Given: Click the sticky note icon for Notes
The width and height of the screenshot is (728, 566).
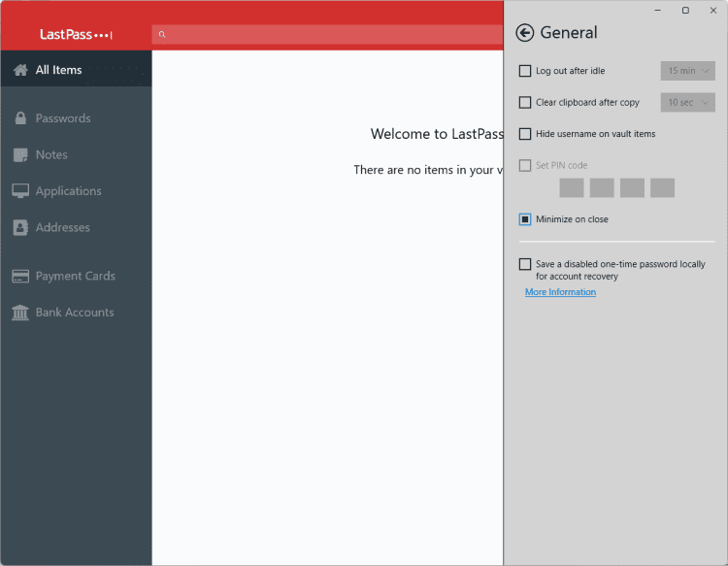Looking at the screenshot, I should click(x=20, y=154).
